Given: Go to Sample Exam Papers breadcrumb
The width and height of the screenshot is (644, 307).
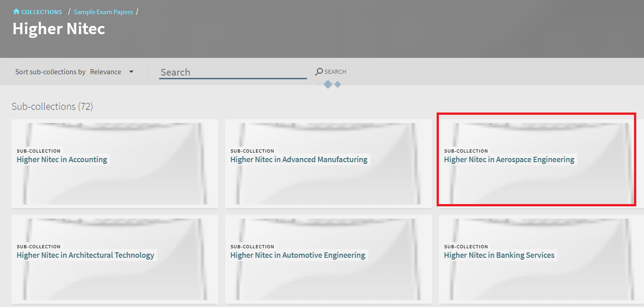Looking at the screenshot, I should click(x=103, y=12).
